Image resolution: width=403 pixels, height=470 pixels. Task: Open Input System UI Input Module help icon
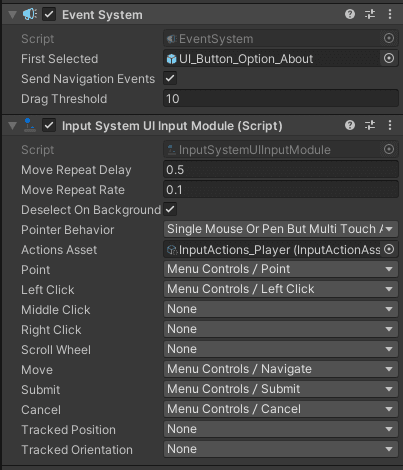(350, 125)
